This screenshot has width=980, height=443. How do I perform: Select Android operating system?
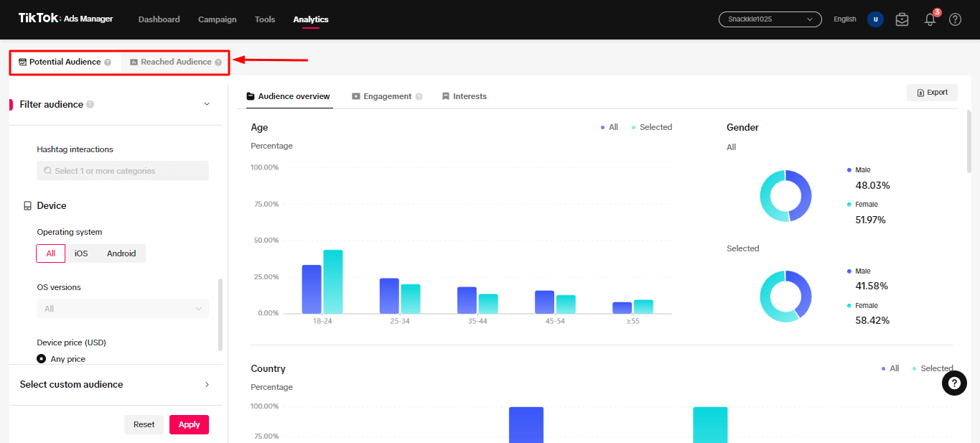click(121, 253)
